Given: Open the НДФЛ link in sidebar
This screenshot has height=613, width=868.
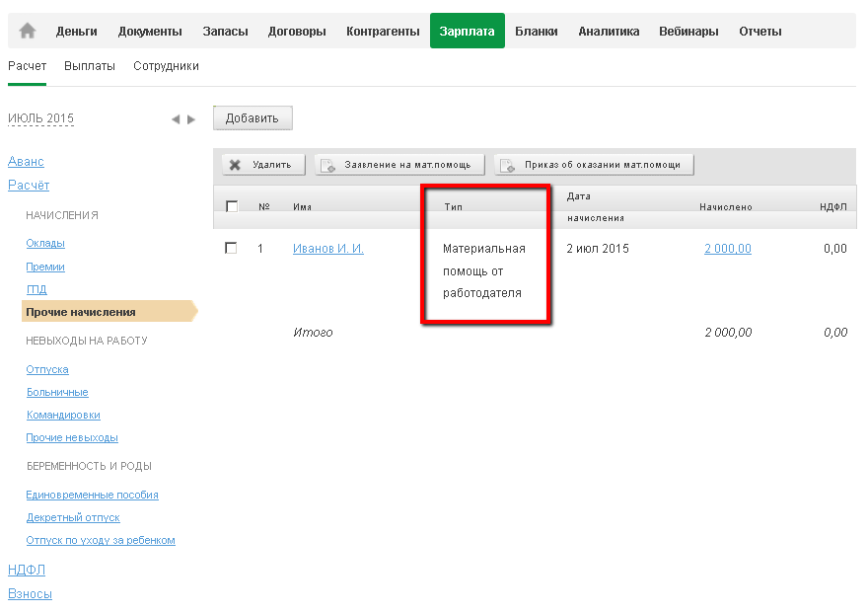Looking at the screenshot, I should point(27,570).
